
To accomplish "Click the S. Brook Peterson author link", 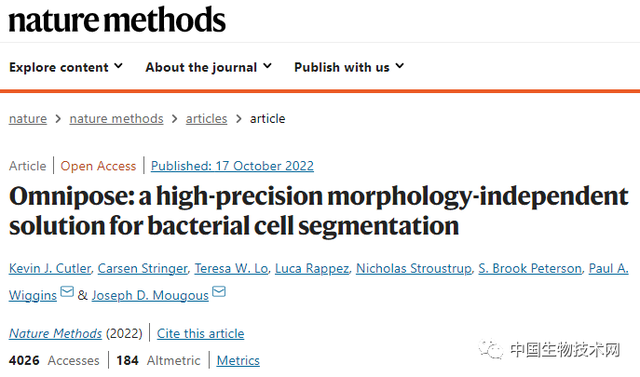I will point(530,268).
